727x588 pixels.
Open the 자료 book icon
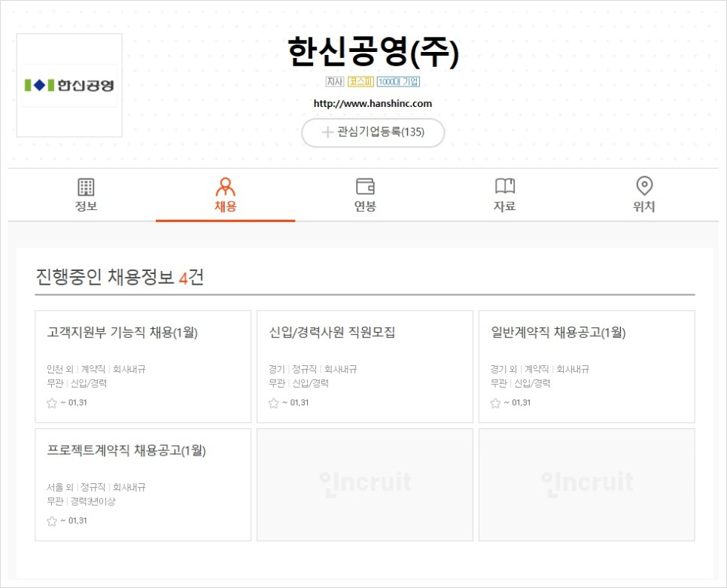tap(505, 186)
